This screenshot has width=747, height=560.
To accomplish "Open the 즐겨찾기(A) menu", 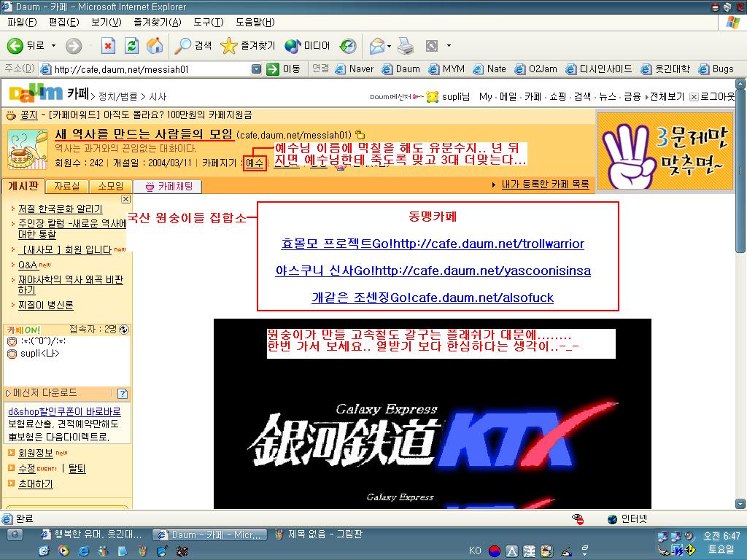I will 158,23.
